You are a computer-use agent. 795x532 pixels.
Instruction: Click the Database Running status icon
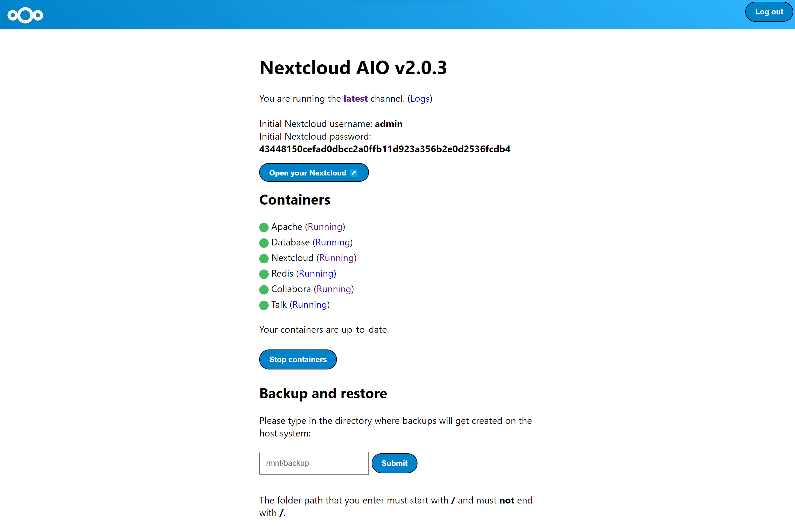(263, 242)
